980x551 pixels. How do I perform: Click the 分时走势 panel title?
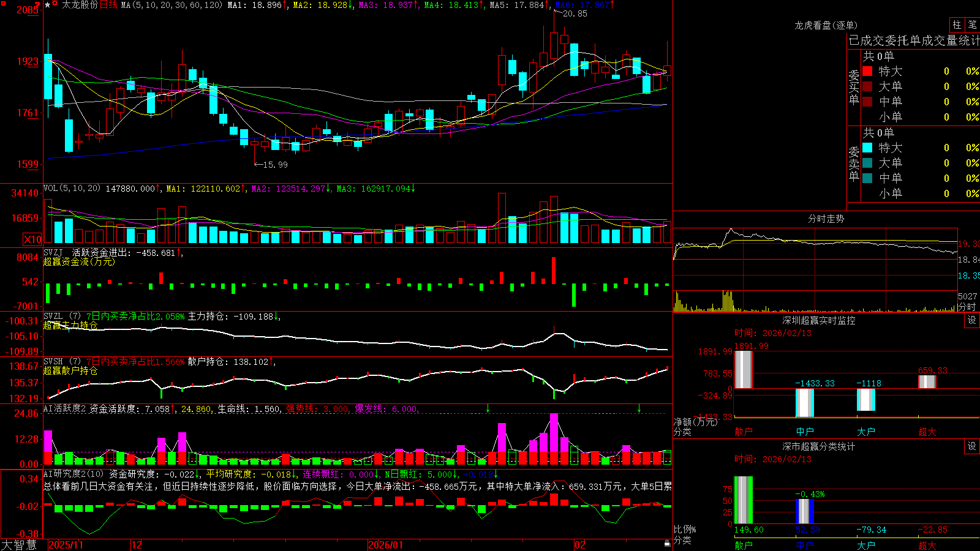point(826,219)
